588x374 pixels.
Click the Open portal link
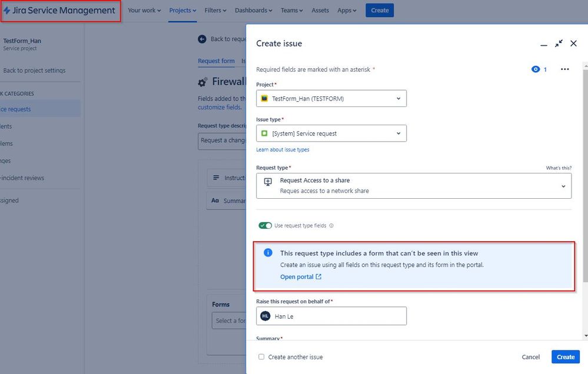point(297,276)
